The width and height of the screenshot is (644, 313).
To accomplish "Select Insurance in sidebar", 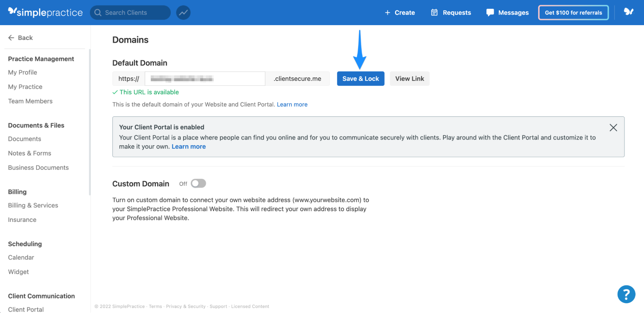I will coord(22,220).
